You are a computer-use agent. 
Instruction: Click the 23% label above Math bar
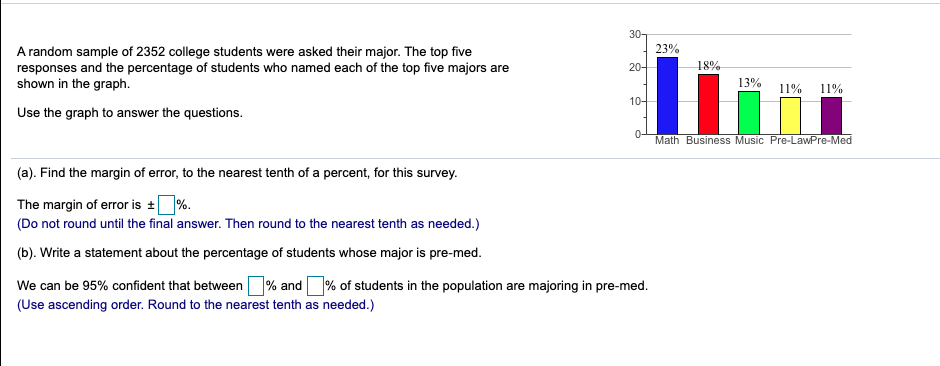tap(667, 49)
